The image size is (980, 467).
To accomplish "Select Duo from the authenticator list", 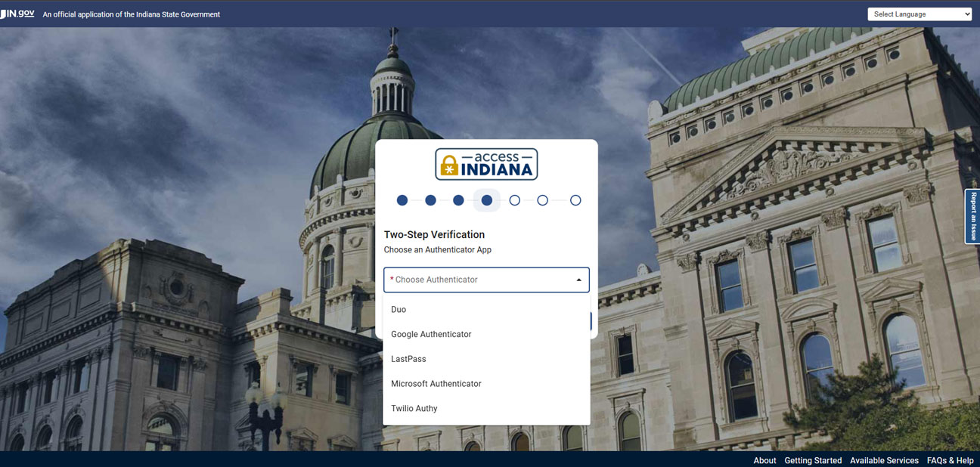I will (399, 310).
